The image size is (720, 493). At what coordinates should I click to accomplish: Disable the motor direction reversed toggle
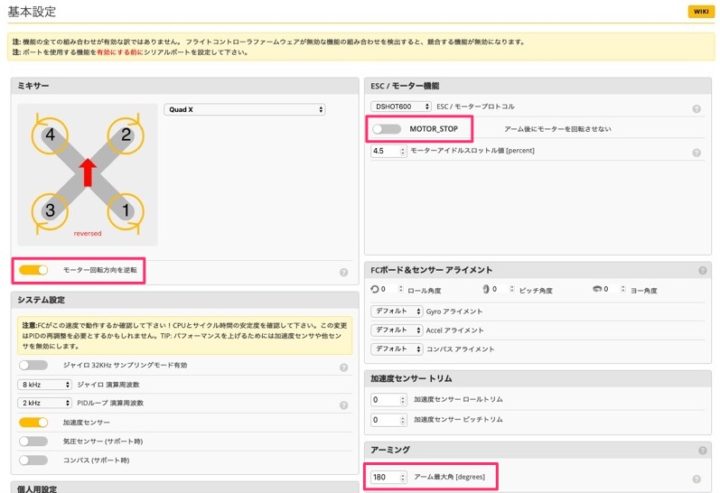click(x=33, y=270)
